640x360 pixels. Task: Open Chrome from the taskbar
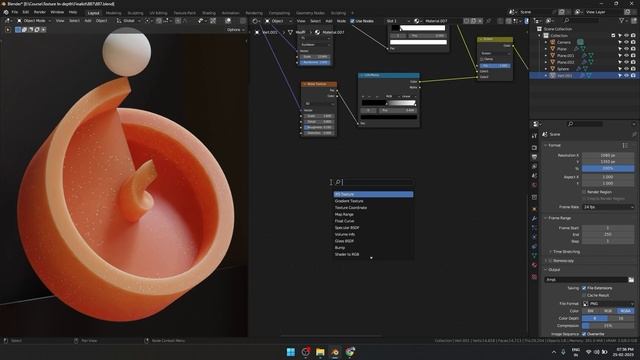click(350, 352)
